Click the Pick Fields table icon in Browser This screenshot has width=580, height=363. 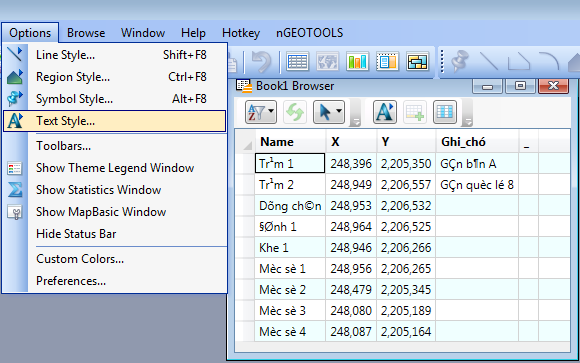[x=445, y=112]
